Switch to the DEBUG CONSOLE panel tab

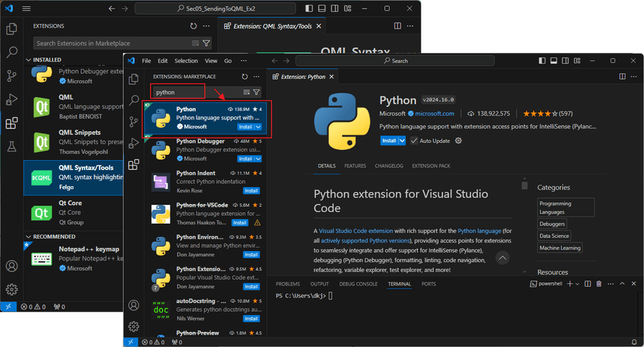point(358,284)
